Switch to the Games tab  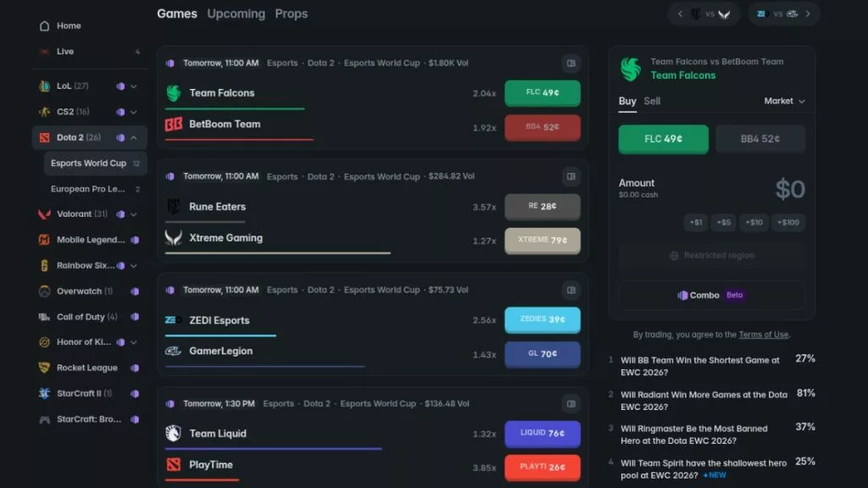[x=177, y=14]
